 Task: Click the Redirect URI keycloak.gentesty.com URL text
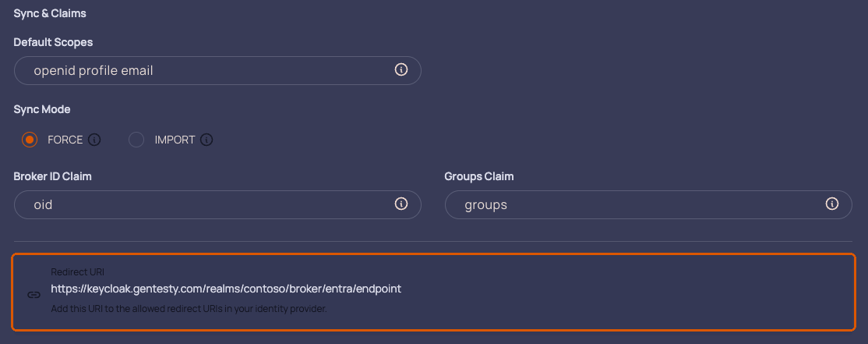click(x=226, y=289)
